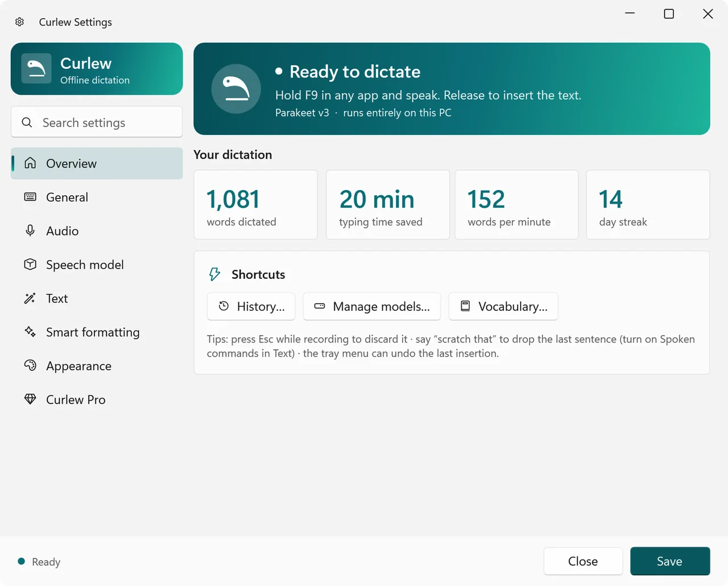
Task: Click the Shortcuts section heading
Action: coord(258,274)
